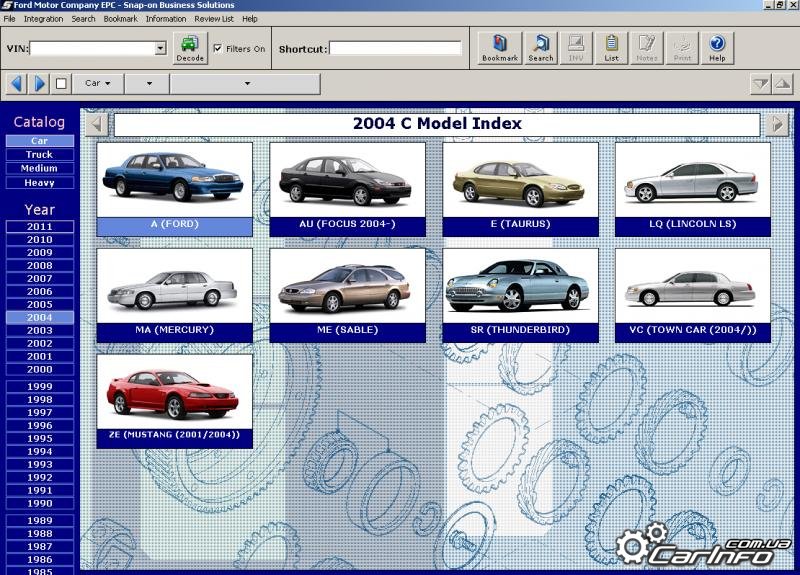
Task: Open the SR (THUNDERBIRD) model thumbnail
Action: 520,295
